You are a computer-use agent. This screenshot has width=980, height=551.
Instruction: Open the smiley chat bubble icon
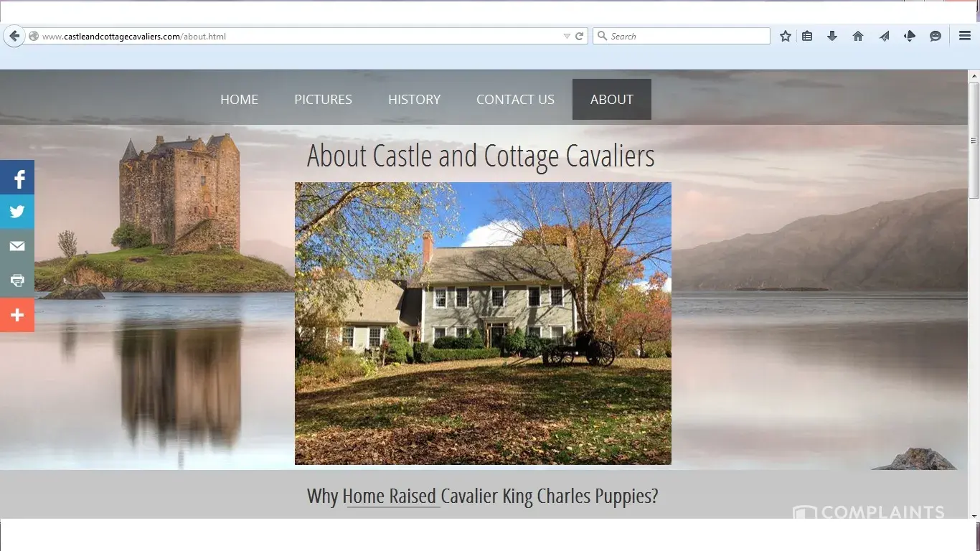coord(936,36)
